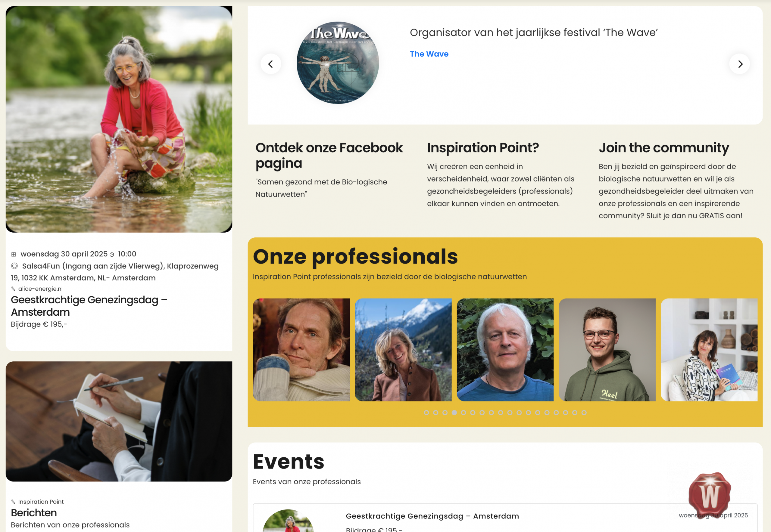Click the Inspiration Point author label above Berichten
771x532 pixels.
pos(41,502)
